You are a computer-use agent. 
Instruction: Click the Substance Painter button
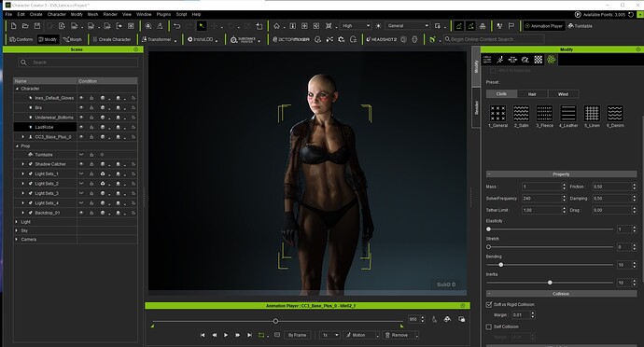click(244, 39)
